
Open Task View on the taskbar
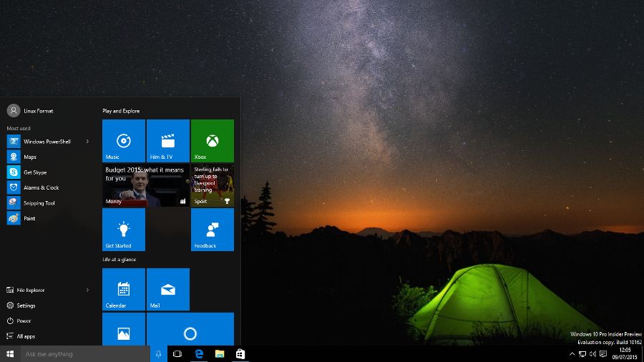(177, 354)
